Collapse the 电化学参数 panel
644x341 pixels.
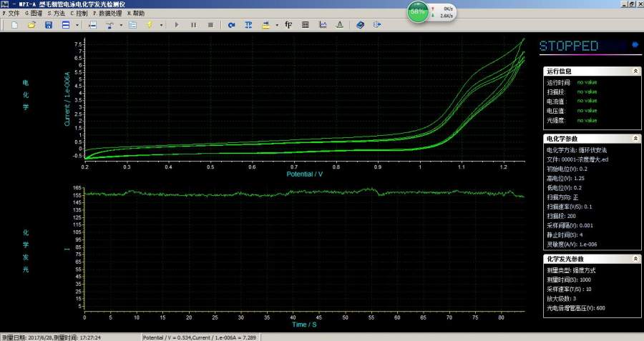pyautogui.click(x=635, y=139)
